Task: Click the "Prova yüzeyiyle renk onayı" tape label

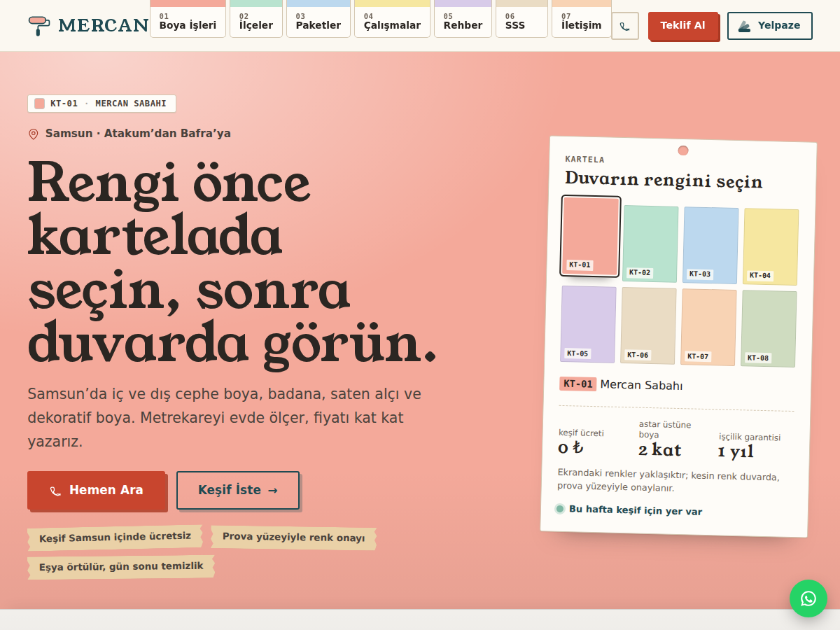Action: pyautogui.click(x=293, y=538)
